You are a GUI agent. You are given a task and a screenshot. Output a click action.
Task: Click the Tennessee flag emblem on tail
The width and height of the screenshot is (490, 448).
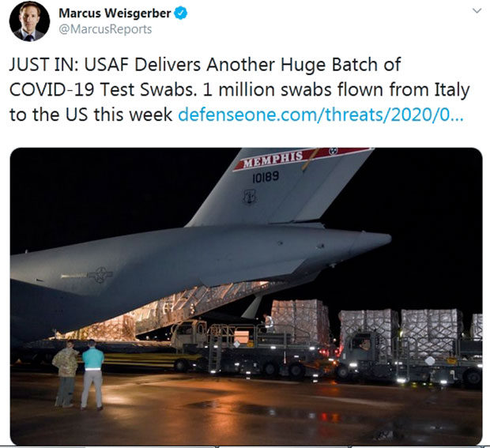pyautogui.click(x=334, y=152)
